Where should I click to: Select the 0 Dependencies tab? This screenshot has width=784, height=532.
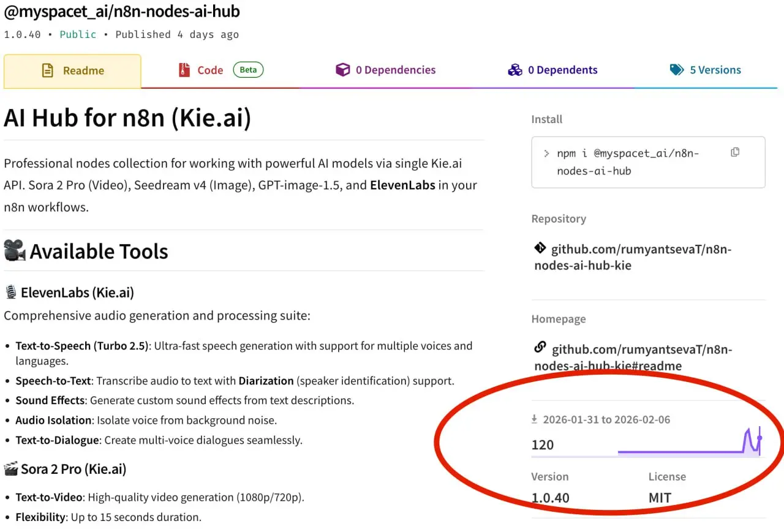(394, 70)
